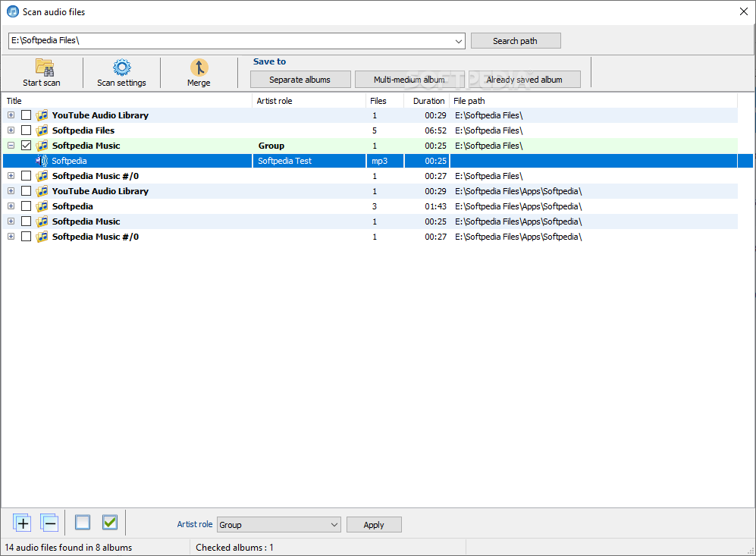This screenshot has height=556, width=756.
Task: Check Softpedia Music #/0 in E:\Softpedia Files\
Action: (26, 176)
